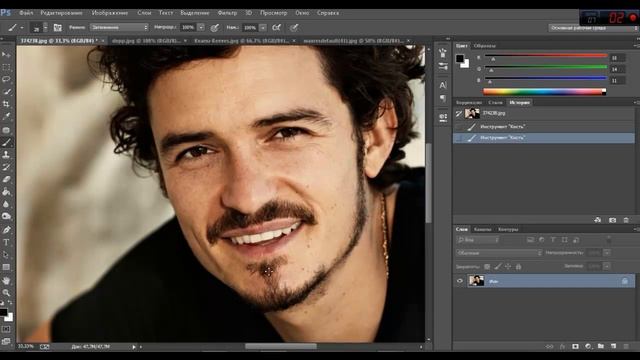Select the Quick Selection tool
This screenshot has height=360, width=640.
[x=6, y=91]
